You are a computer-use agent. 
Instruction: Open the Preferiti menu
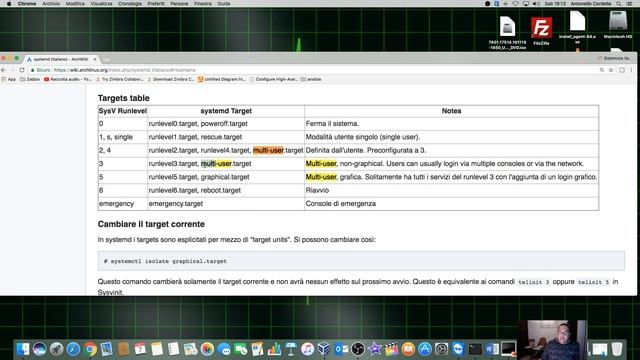click(x=156, y=4)
